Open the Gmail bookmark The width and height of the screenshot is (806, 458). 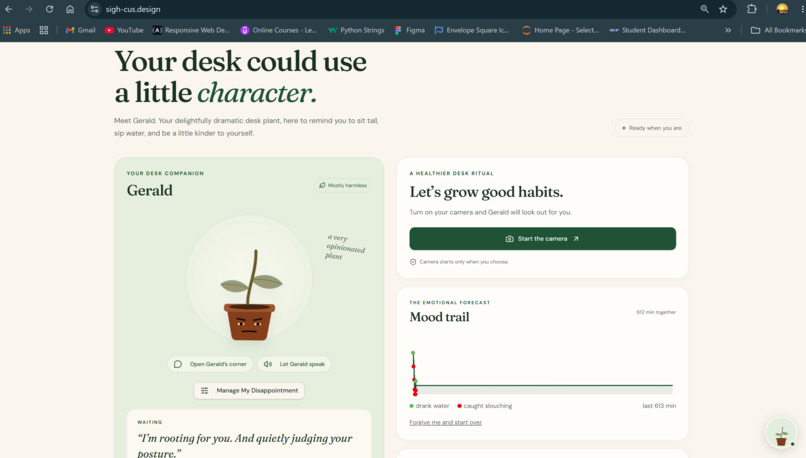81,30
